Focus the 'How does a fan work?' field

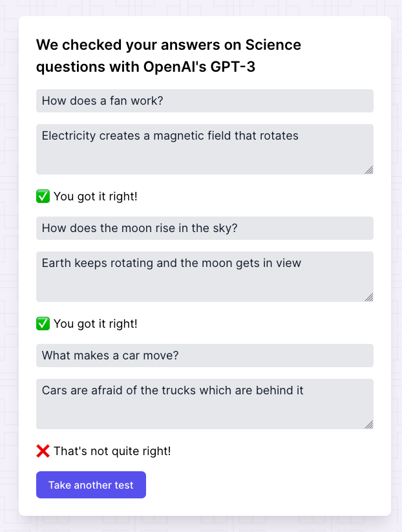click(x=204, y=101)
